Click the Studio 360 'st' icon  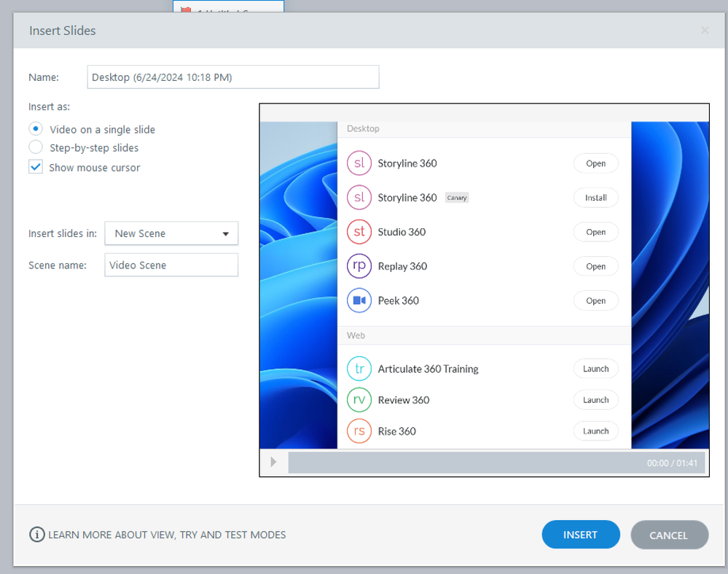pos(359,232)
